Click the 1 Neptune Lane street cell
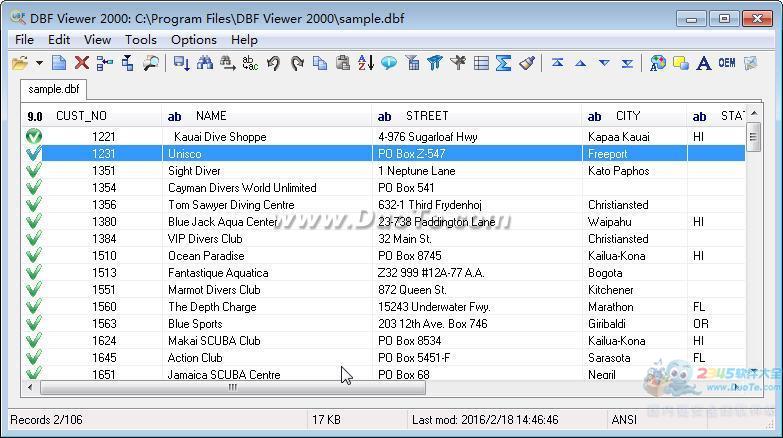 [477, 170]
